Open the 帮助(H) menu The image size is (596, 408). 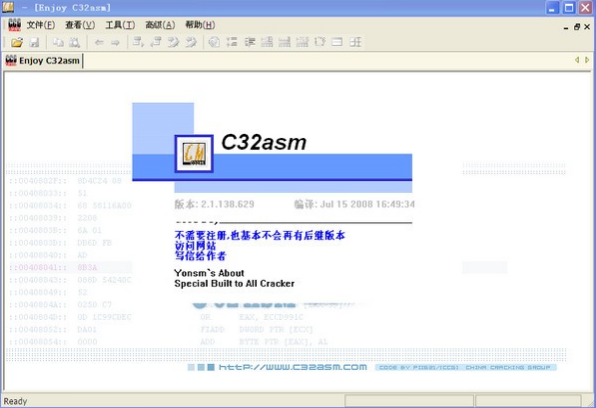(x=200, y=25)
